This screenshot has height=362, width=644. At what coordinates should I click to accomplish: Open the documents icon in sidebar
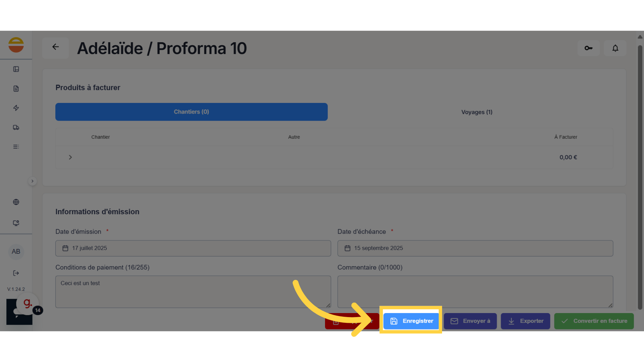tap(16, 88)
